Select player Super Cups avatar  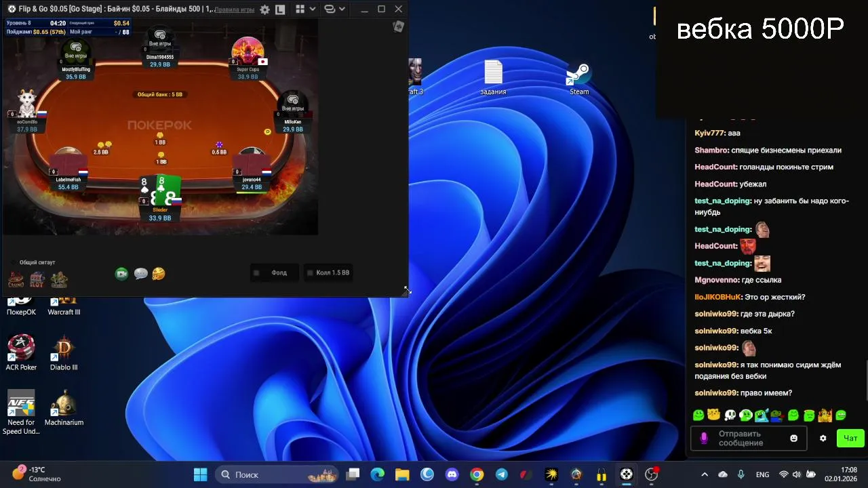tap(248, 52)
